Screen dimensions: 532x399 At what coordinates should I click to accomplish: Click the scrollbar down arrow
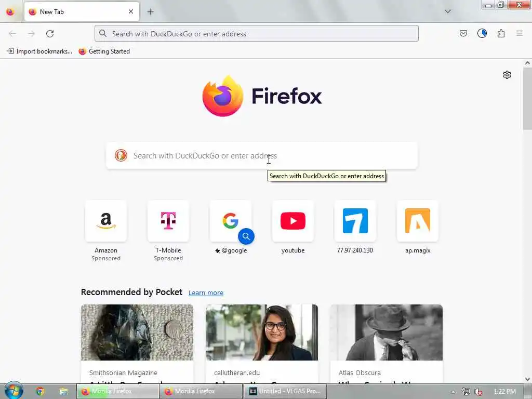click(527, 379)
